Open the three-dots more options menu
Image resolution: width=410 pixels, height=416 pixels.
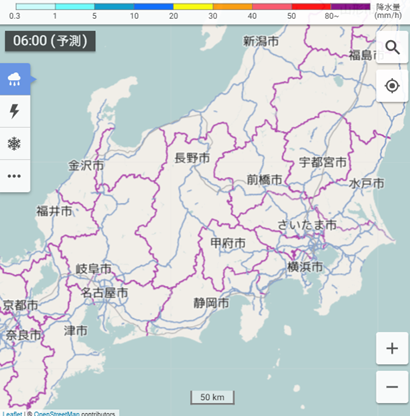point(15,176)
